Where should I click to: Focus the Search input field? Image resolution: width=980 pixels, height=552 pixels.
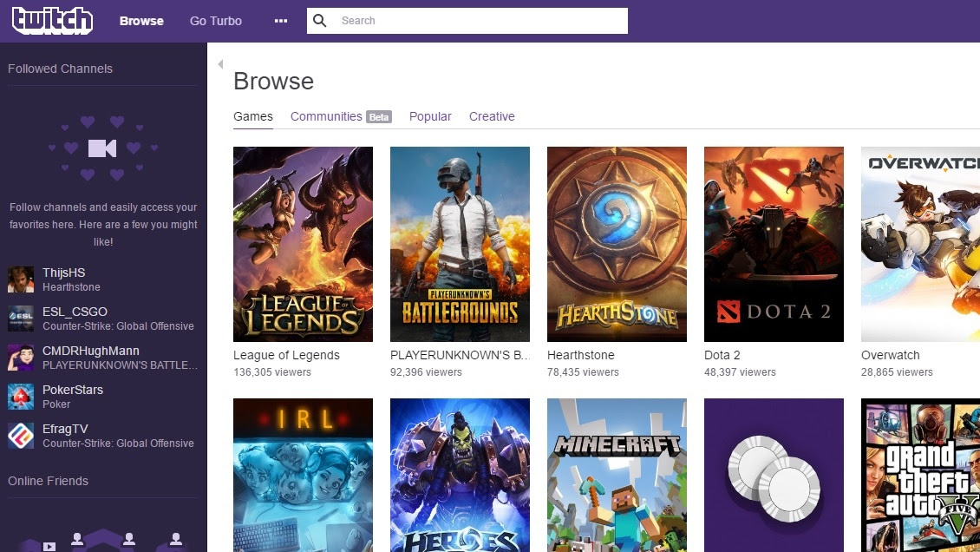[x=467, y=21]
